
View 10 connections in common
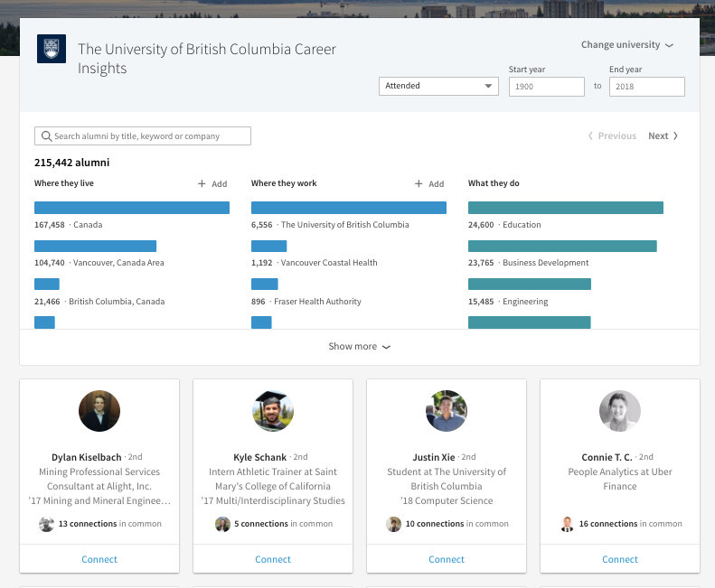click(x=456, y=524)
